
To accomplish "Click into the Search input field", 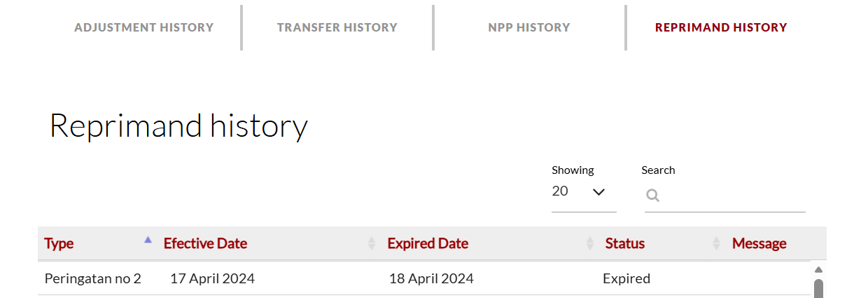I will (x=731, y=196).
